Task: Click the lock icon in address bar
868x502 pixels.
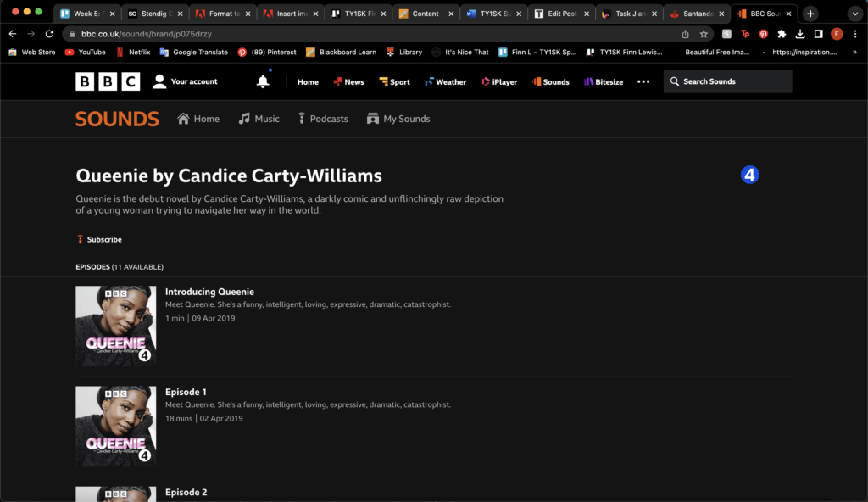Action: click(x=72, y=34)
